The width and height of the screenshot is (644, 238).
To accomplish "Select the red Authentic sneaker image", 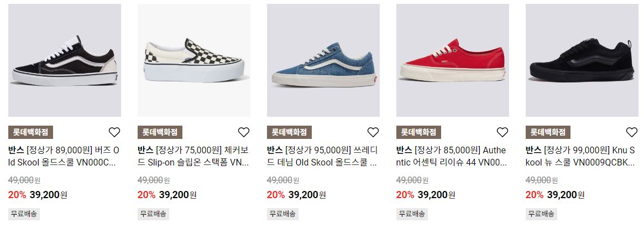I will (x=453, y=60).
